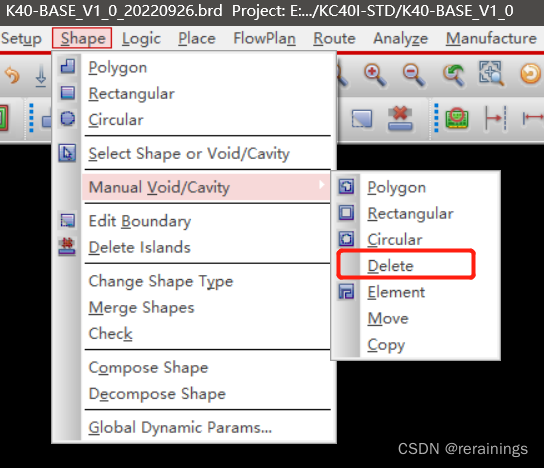This screenshot has height=468, width=544.
Task: Expand the Manual Void/Cavity submenu arrow
Action: pos(322,185)
